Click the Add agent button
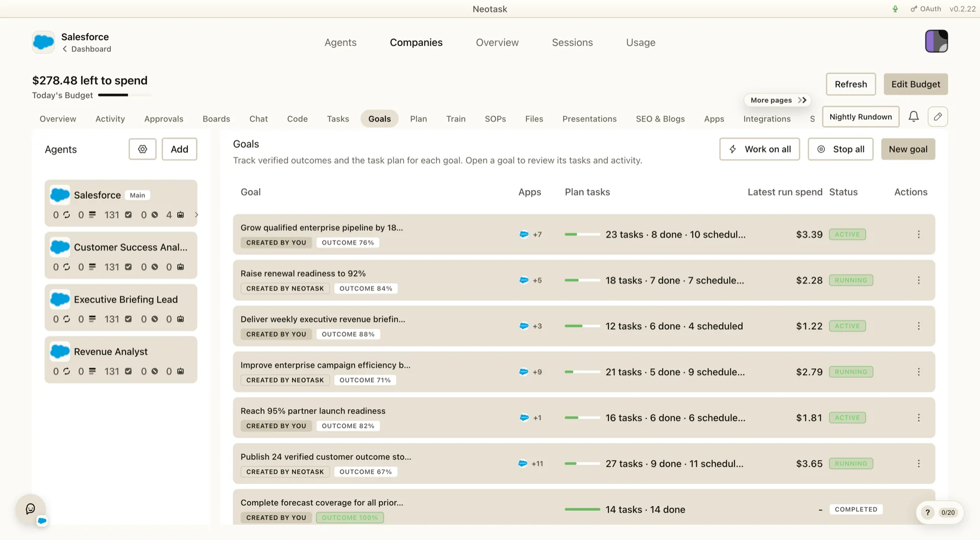Viewport: 980px width, 540px height. click(179, 149)
